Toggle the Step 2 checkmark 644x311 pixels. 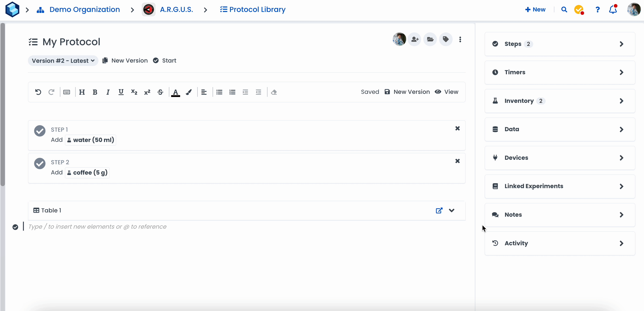40,163
